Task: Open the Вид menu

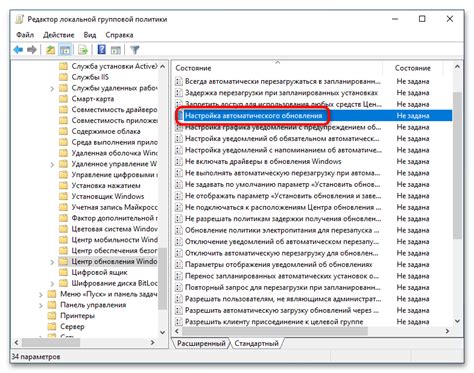Action: coord(90,35)
